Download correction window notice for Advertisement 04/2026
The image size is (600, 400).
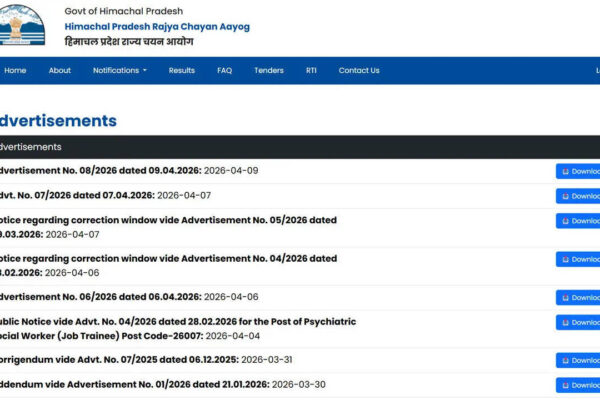click(579, 259)
